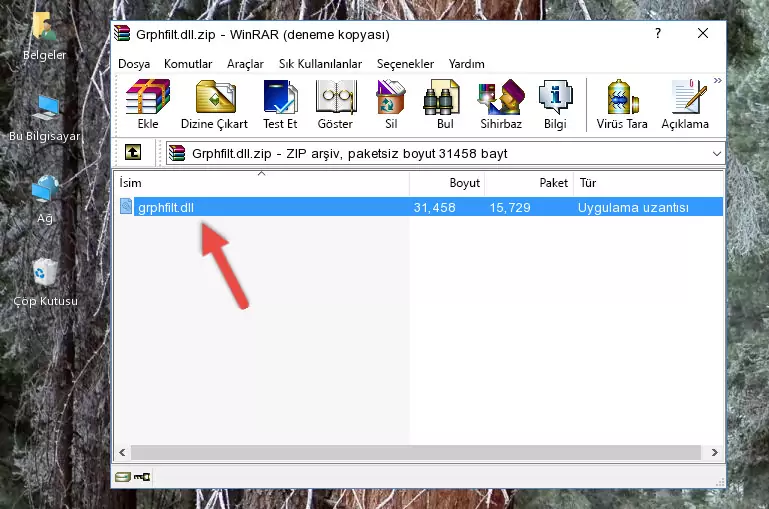Sort by the Paket column header
Viewport: 769px width, 509px height.
pos(529,183)
